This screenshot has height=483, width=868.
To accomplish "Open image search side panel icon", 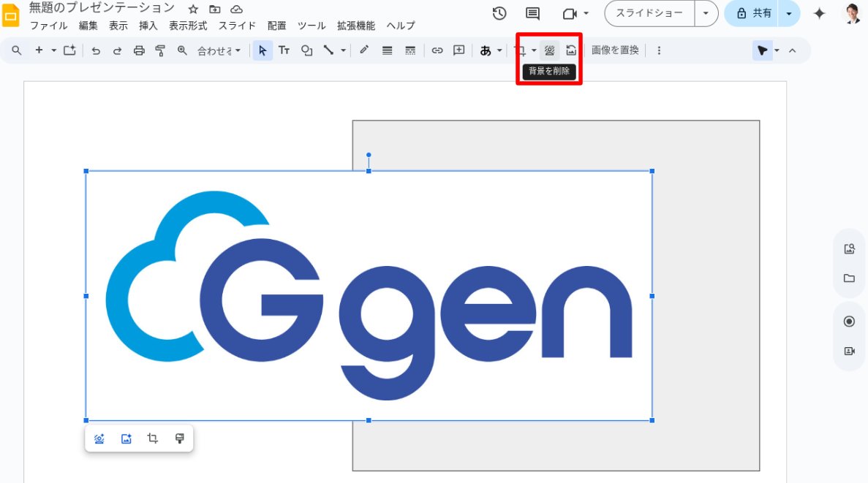I will pyautogui.click(x=849, y=249).
